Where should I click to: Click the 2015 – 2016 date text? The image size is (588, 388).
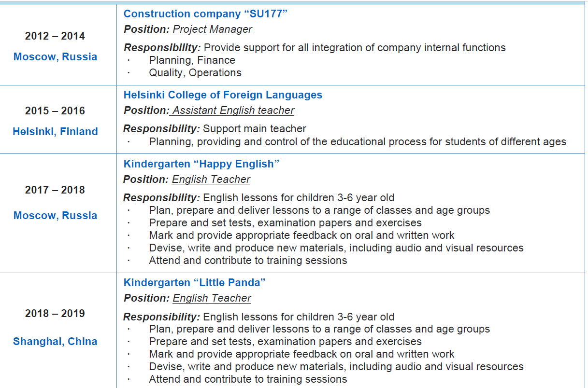pos(55,111)
